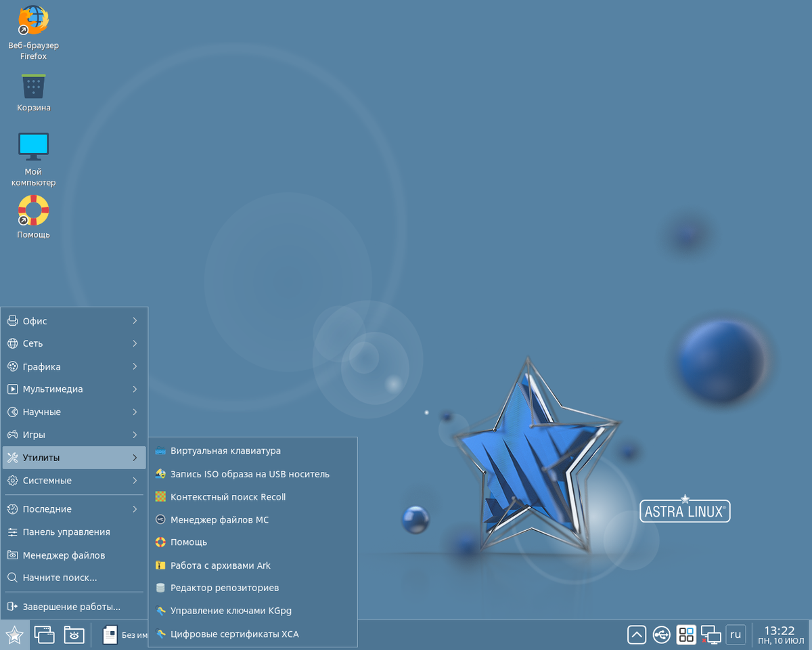Open the Игры menu category
This screenshot has width=812, height=650.
point(74,435)
